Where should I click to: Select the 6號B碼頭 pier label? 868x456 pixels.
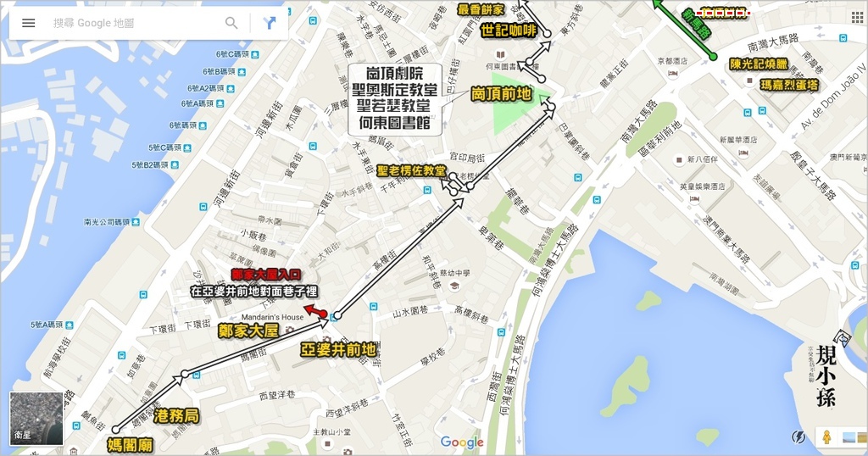point(219,72)
